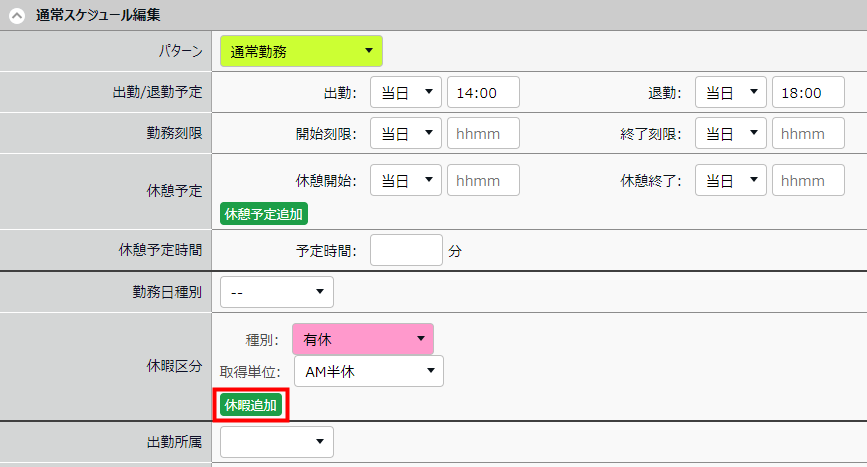Open the 休憩終了 day dropdown

pyautogui.click(x=730, y=181)
